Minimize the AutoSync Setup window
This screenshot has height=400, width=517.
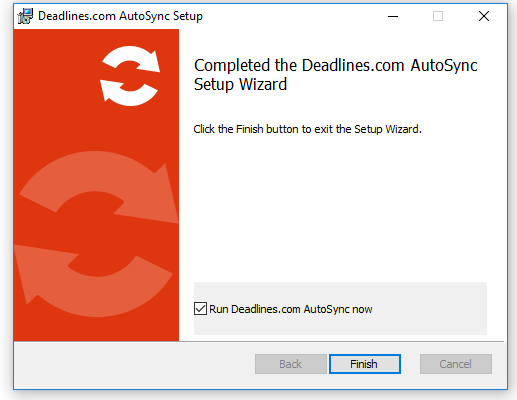(393, 16)
